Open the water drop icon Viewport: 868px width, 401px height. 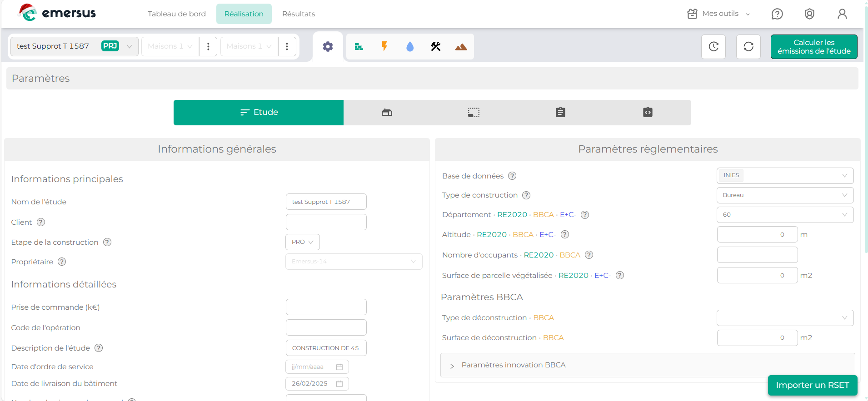pos(410,46)
